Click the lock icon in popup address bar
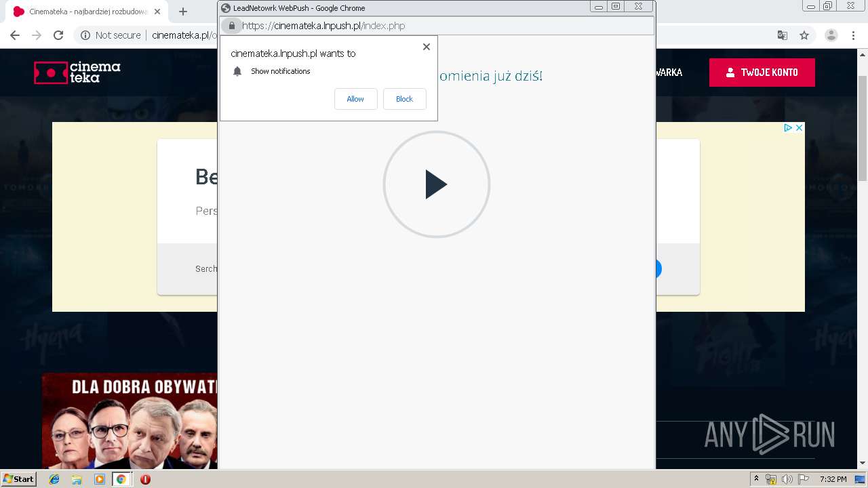The image size is (868, 488). coord(232,26)
